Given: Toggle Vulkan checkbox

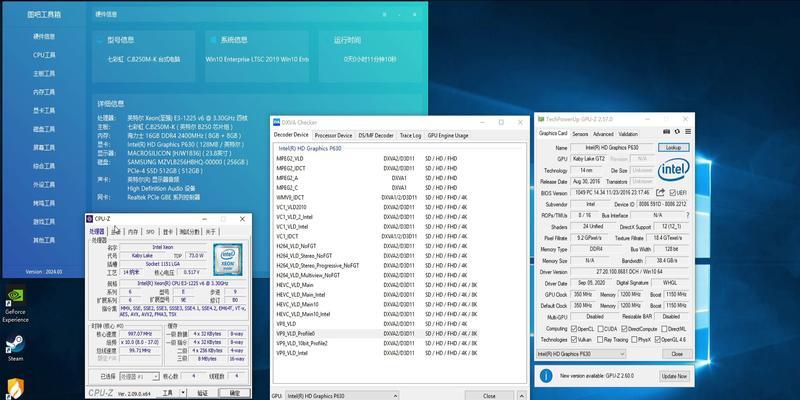Looking at the screenshot, I should 574,339.
